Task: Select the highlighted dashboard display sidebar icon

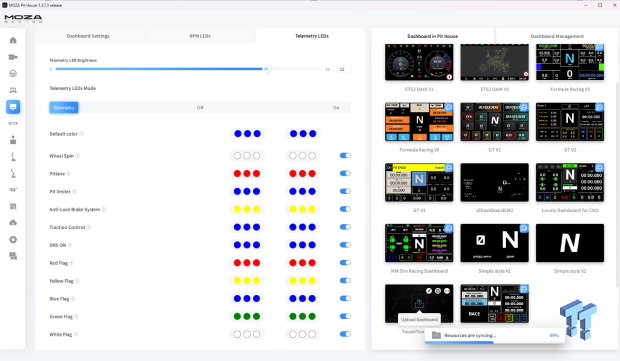Action: [x=13, y=107]
